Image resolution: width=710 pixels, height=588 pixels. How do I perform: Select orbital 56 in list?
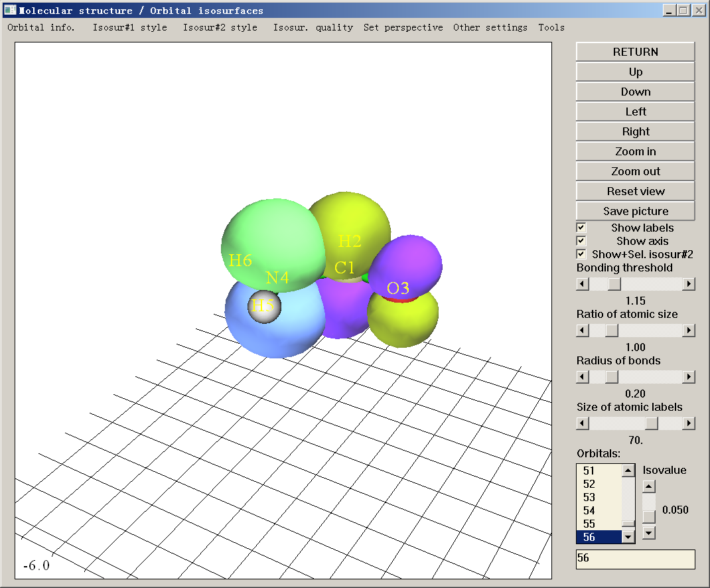599,537
